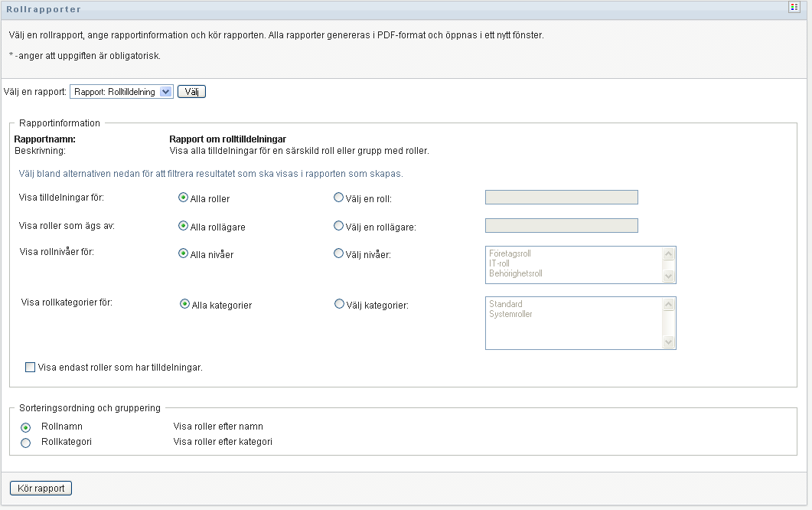
Task: Select 'Systemroller' in the categories list
Action: pyautogui.click(x=510, y=314)
